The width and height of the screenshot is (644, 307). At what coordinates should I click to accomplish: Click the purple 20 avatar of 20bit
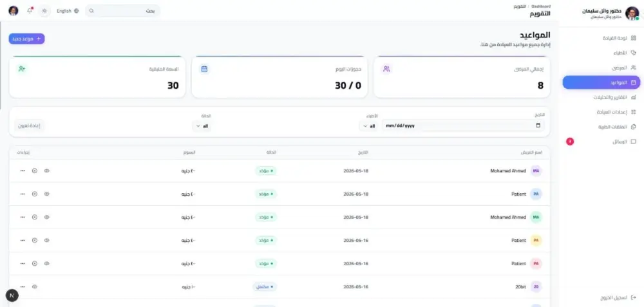pos(536,286)
